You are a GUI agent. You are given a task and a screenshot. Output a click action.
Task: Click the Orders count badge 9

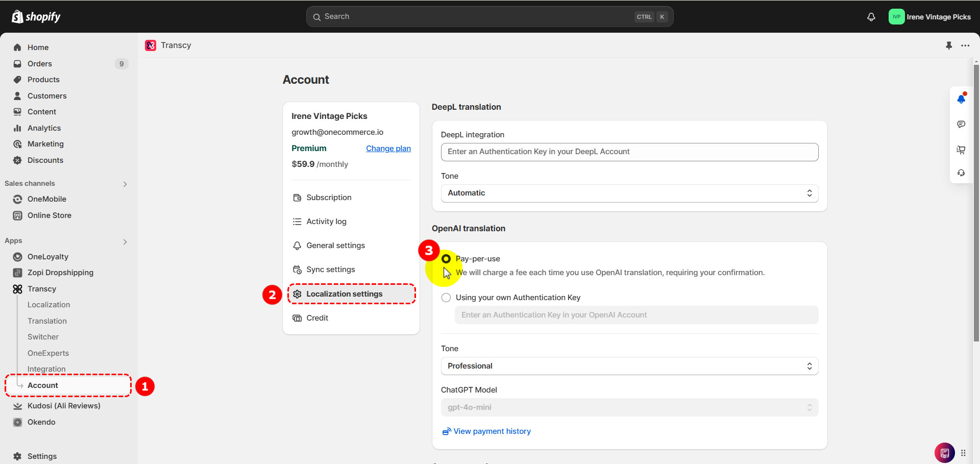[121, 64]
